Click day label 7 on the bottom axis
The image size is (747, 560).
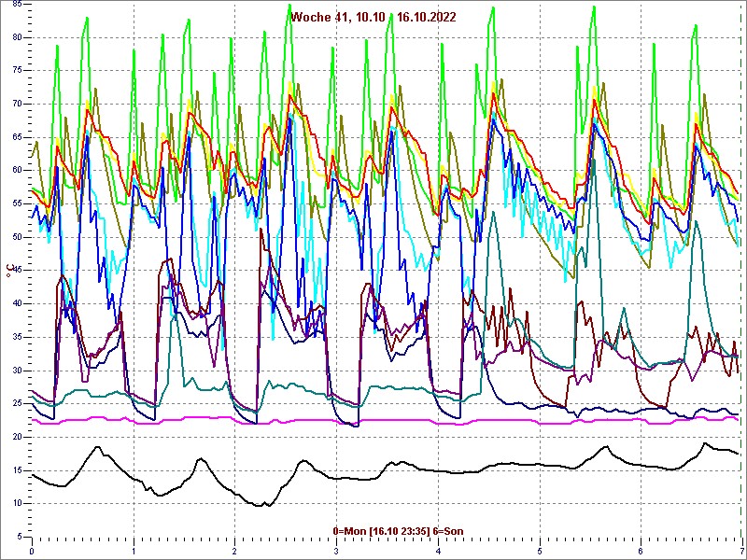(x=742, y=551)
